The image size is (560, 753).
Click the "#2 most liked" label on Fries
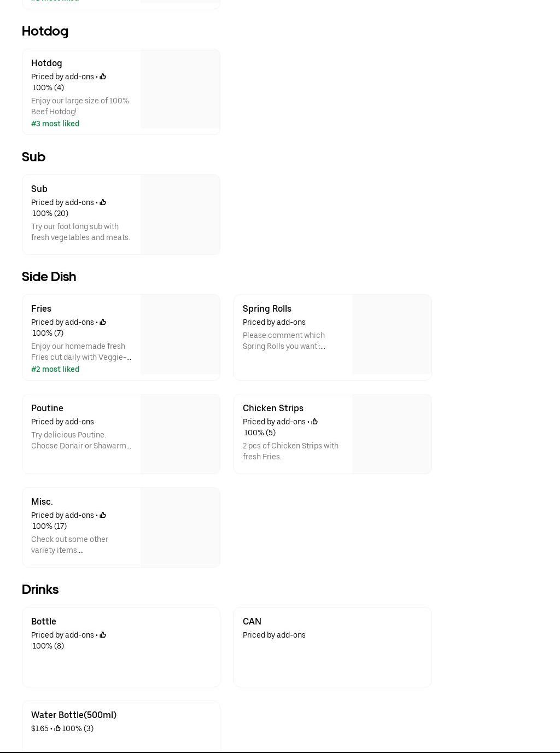pyautogui.click(x=55, y=369)
